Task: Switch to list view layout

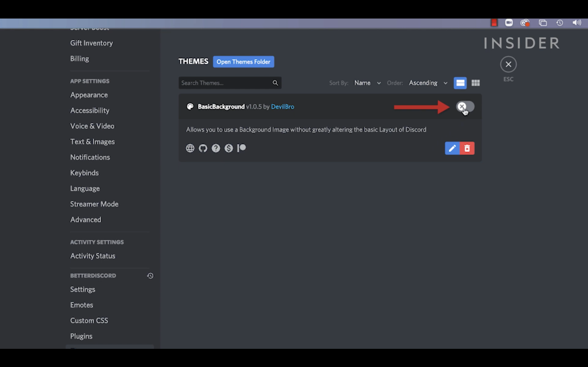Action: pos(460,83)
